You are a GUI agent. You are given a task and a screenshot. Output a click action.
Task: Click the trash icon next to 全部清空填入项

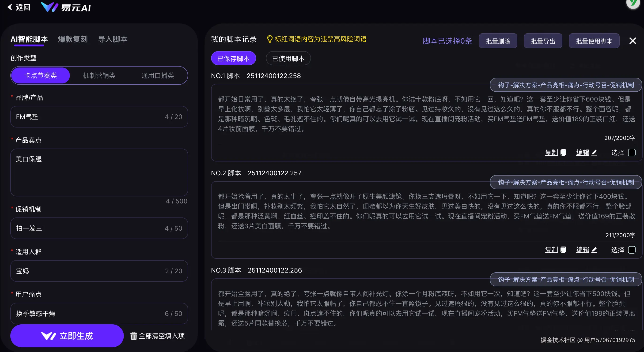pos(133,336)
